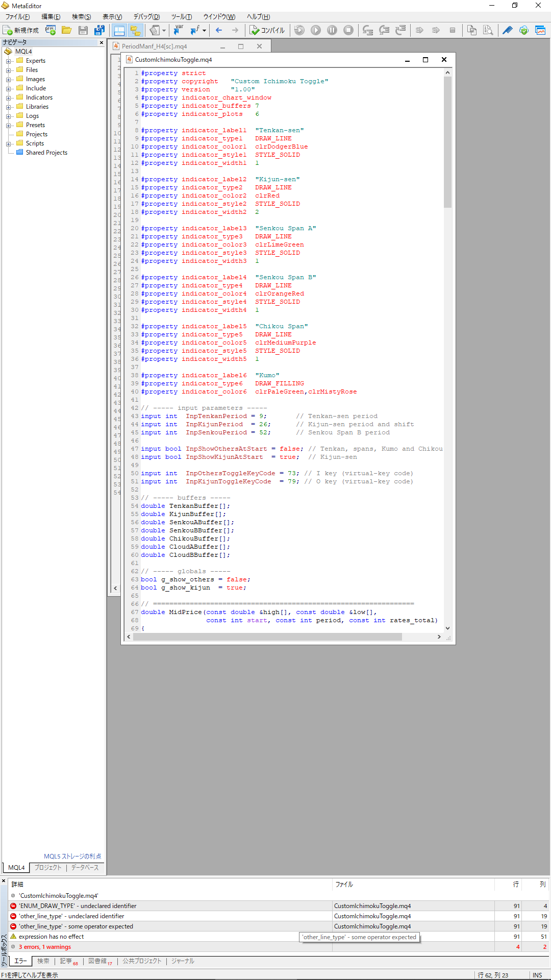Open the 表示(V) menu
Screen dimensions: 551x980
coord(112,17)
